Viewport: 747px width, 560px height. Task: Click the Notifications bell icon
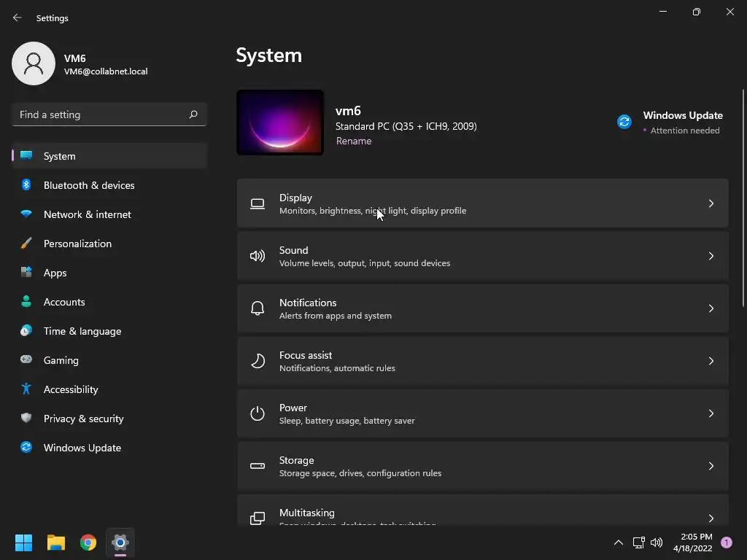click(x=258, y=308)
